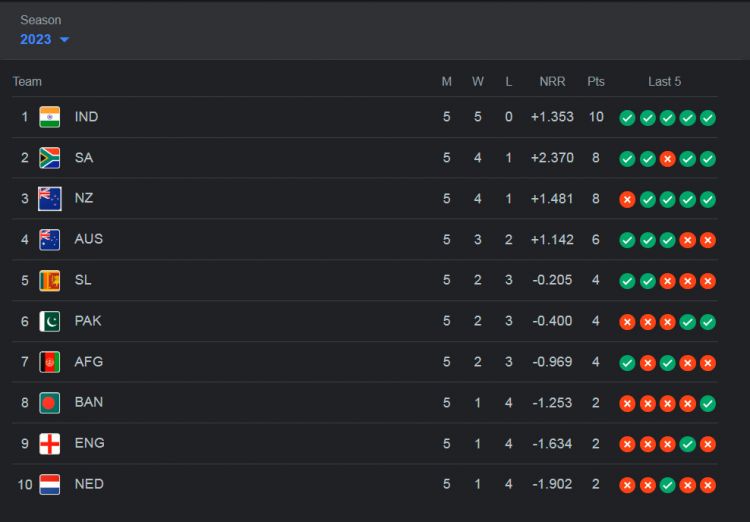Click the small blue dropdown arrow beside 2023
Image resolution: width=750 pixels, height=522 pixels.
(x=65, y=40)
